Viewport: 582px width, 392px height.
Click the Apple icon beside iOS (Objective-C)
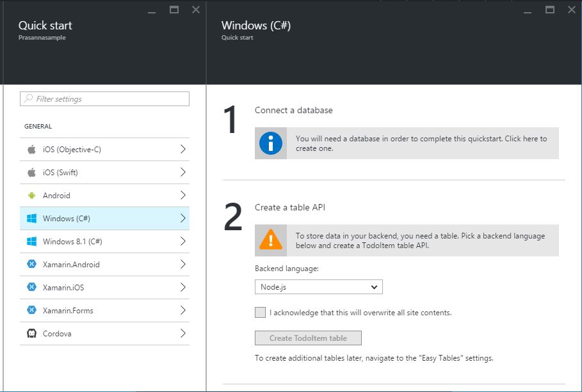[31, 150]
